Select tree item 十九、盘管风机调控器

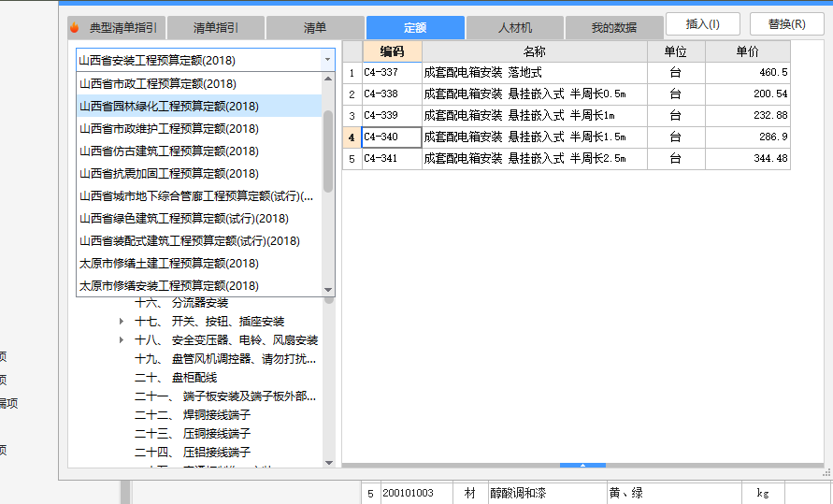pyautogui.click(x=225, y=359)
